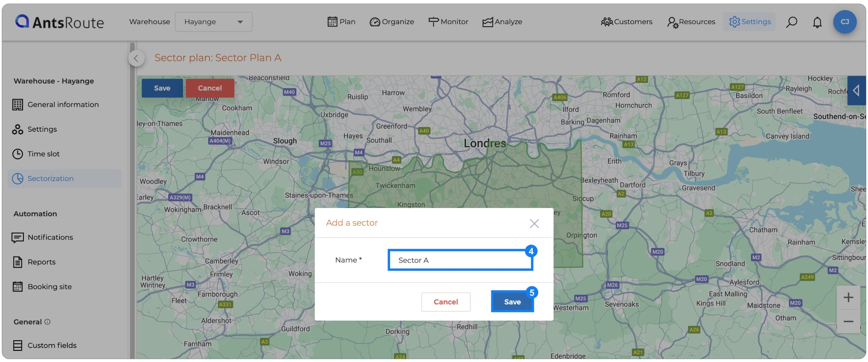The height and width of the screenshot is (362, 868).
Task: Click the Londres label on map
Action: click(x=485, y=144)
